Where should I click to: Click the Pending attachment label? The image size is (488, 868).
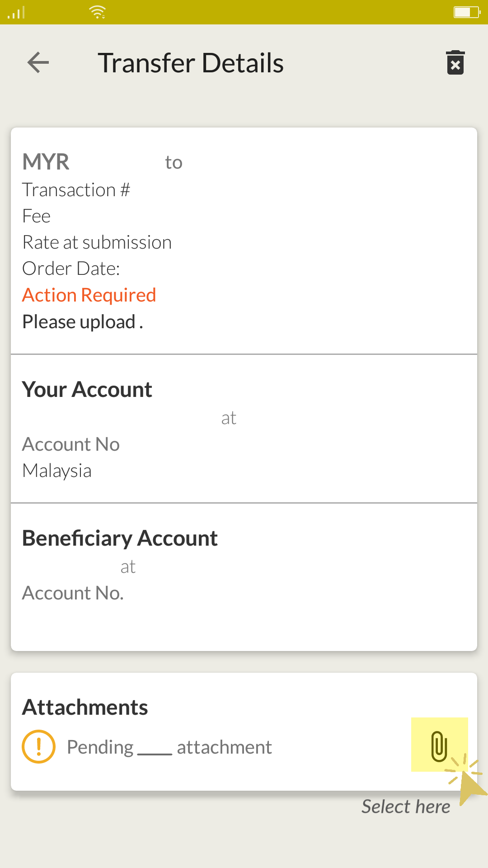coord(169,747)
